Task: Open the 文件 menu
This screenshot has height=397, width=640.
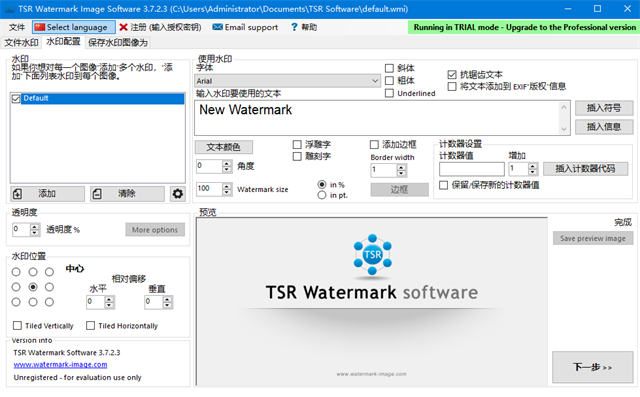Action: [17, 27]
